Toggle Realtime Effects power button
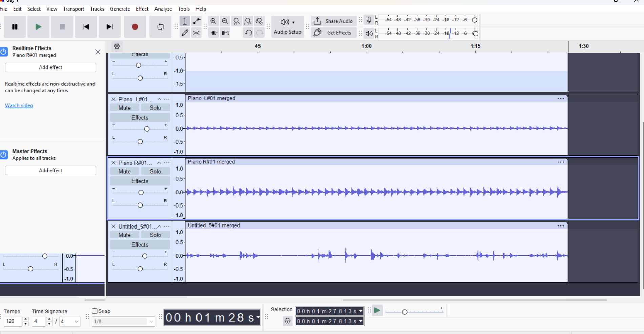The width and height of the screenshot is (644, 334). click(4, 52)
